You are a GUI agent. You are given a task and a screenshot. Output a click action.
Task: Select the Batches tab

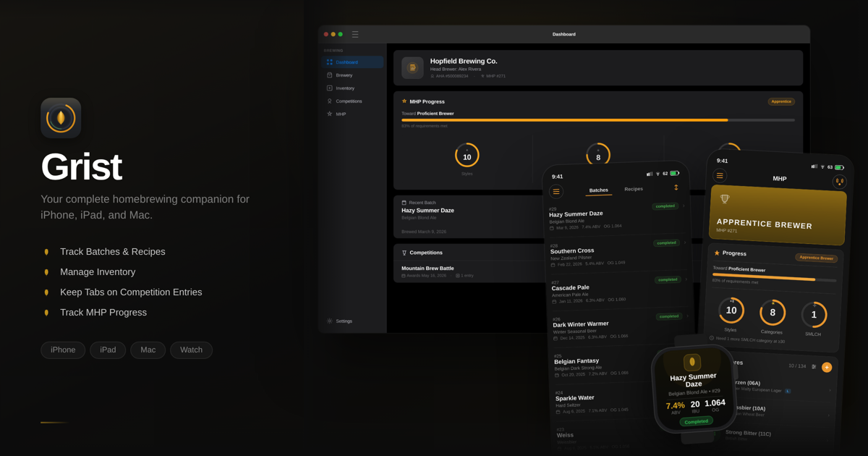pyautogui.click(x=599, y=190)
